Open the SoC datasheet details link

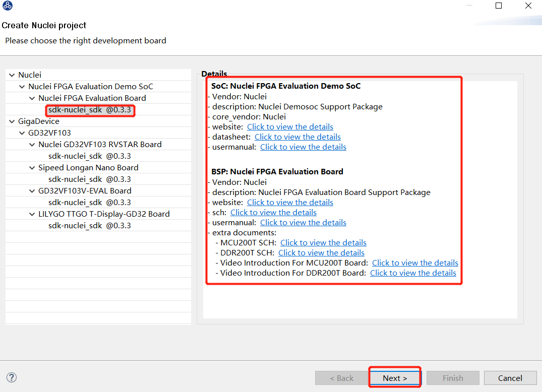pos(297,137)
